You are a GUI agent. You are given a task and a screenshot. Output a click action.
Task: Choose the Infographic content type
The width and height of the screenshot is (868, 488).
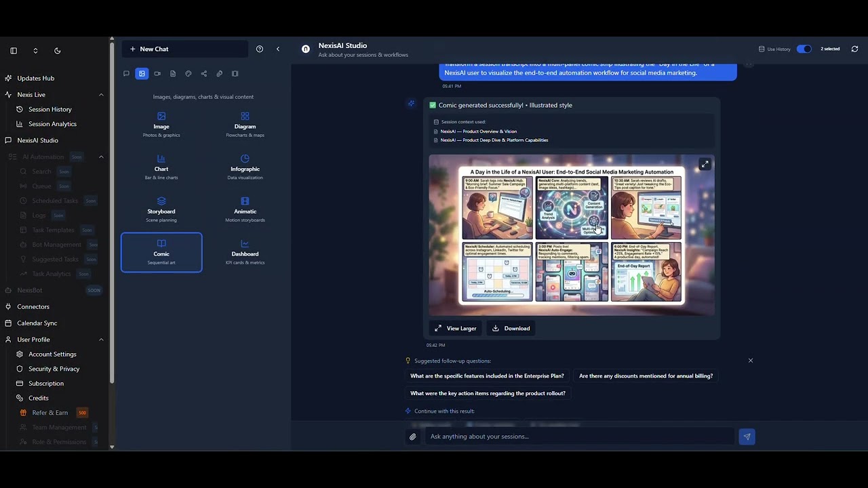[x=245, y=167]
